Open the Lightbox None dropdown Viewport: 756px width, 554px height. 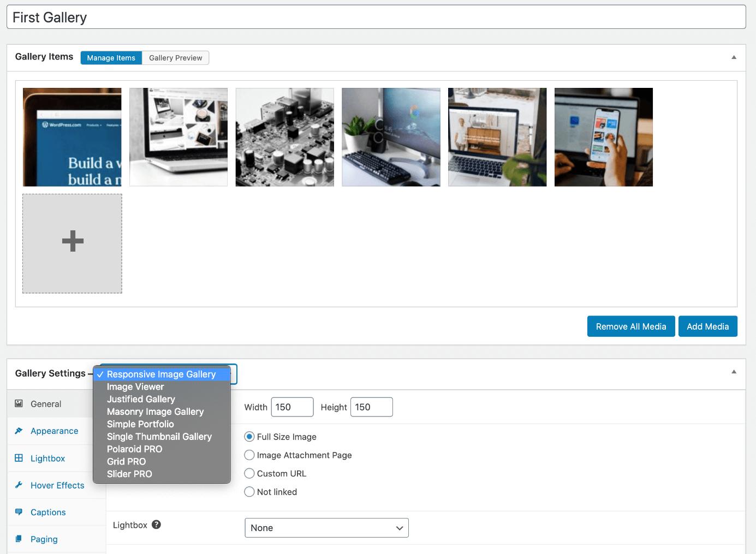click(x=326, y=528)
